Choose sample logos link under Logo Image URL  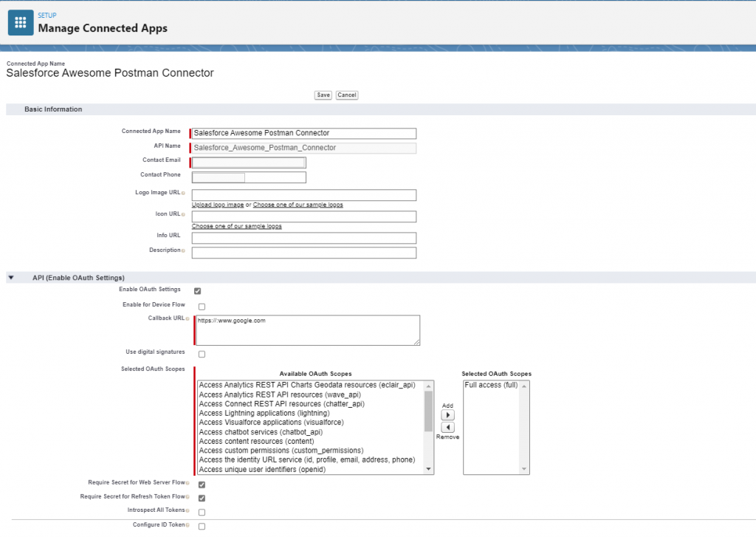point(298,205)
